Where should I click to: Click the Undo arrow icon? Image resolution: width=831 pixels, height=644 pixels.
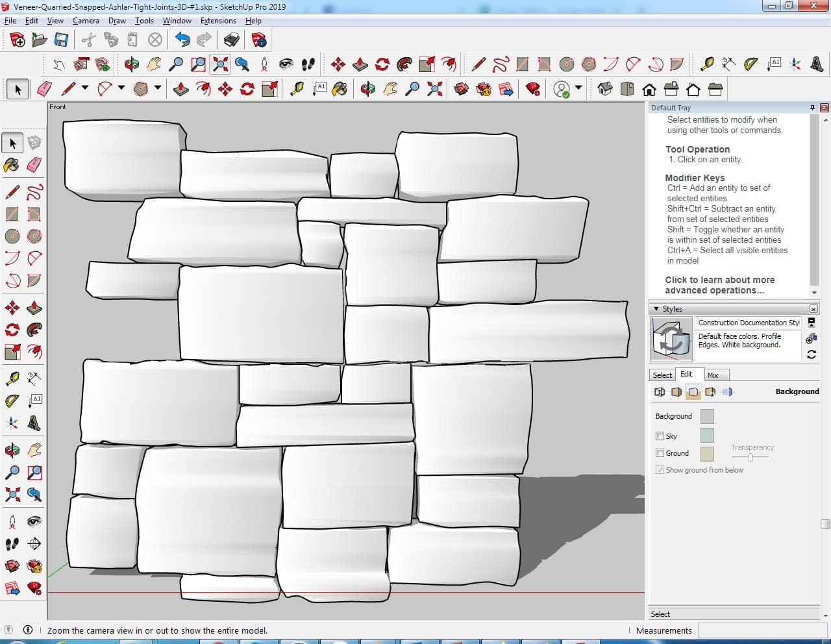[182, 40]
